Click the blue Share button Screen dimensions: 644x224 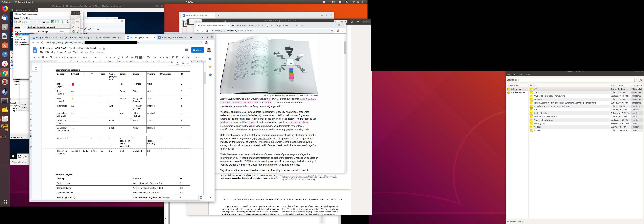click(197, 50)
